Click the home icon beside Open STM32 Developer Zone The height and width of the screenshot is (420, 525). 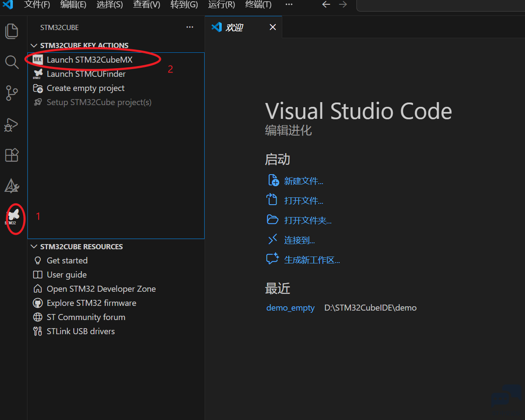pos(38,289)
